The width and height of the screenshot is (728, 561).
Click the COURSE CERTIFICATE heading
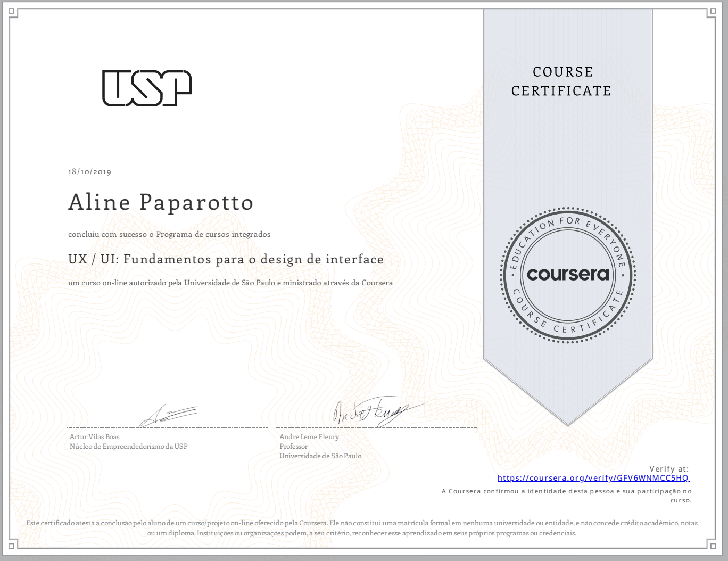pos(561,81)
